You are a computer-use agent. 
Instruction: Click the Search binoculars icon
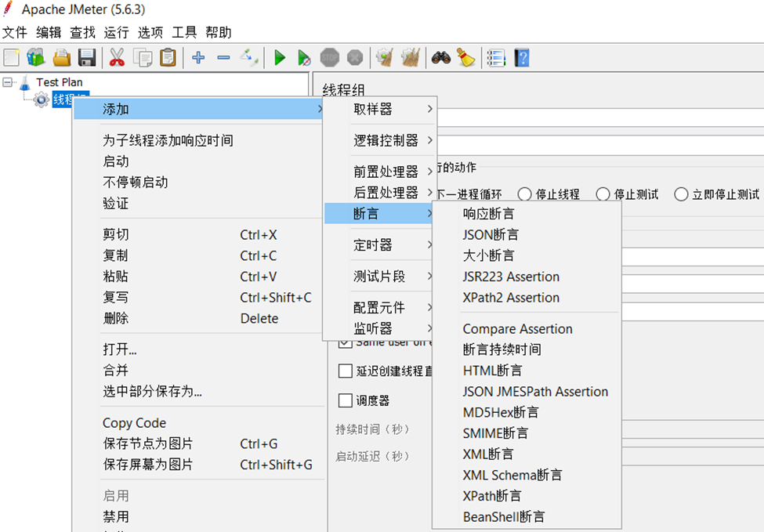(x=441, y=57)
